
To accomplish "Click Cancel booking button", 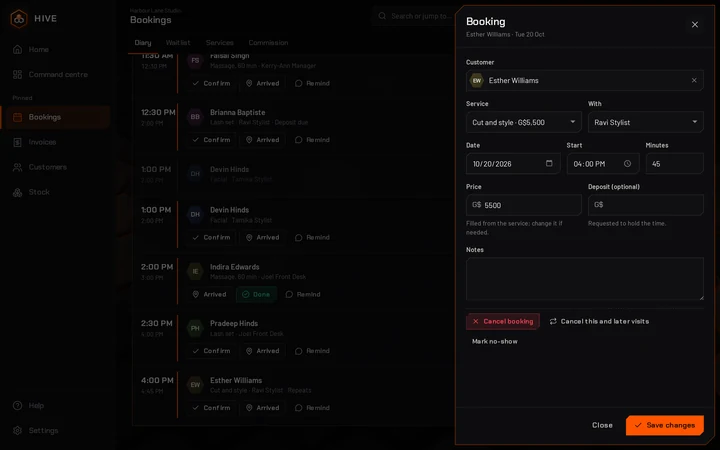I will tap(503, 321).
